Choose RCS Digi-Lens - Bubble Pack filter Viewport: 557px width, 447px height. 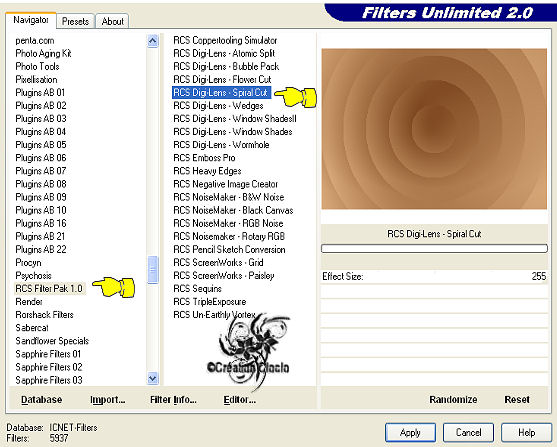pyautogui.click(x=226, y=66)
